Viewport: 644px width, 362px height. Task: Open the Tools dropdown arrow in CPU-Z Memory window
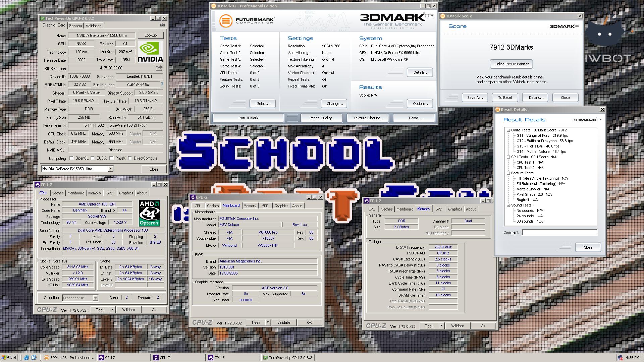(x=441, y=326)
